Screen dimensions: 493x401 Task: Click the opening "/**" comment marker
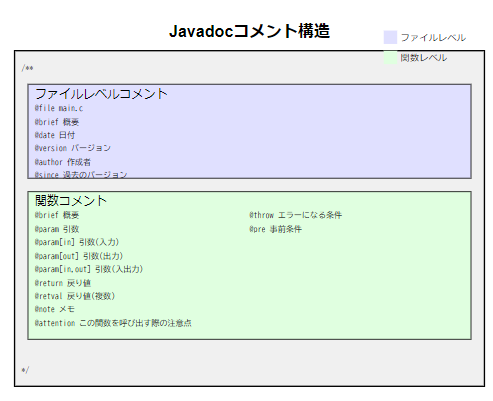27,68
